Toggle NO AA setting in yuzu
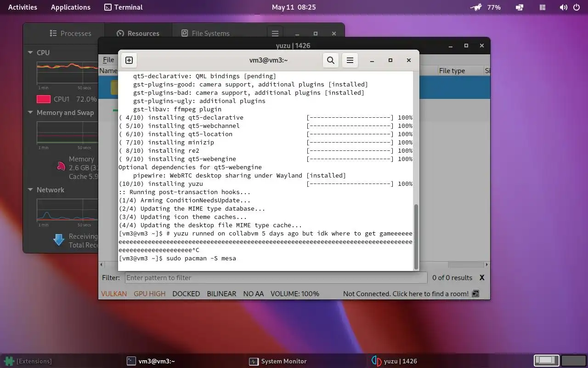The width and height of the screenshot is (588, 368). [254, 294]
